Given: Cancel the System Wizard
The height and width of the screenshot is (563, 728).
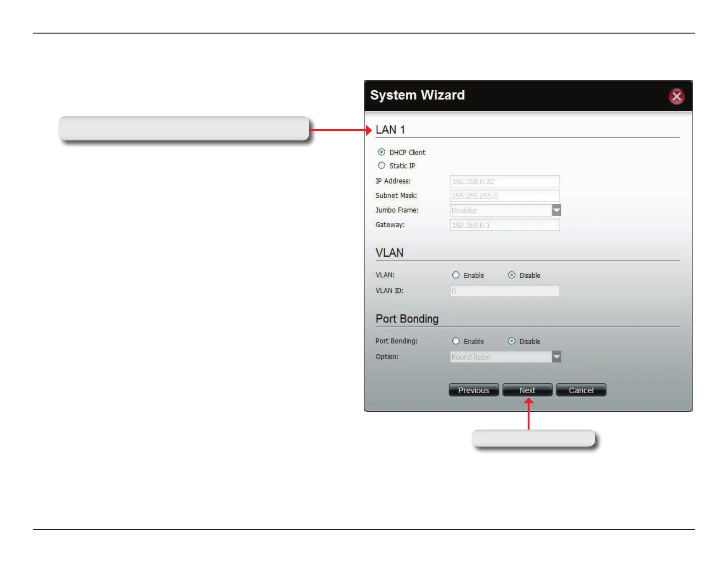Looking at the screenshot, I should [x=581, y=390].
